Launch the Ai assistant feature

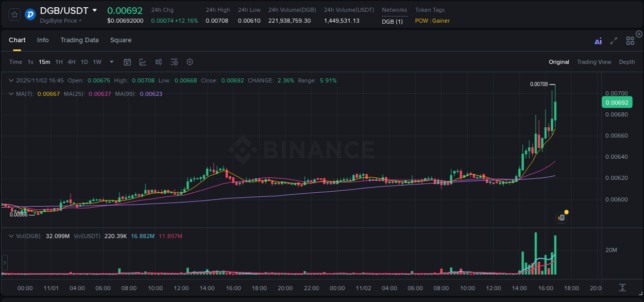point(598,41)
